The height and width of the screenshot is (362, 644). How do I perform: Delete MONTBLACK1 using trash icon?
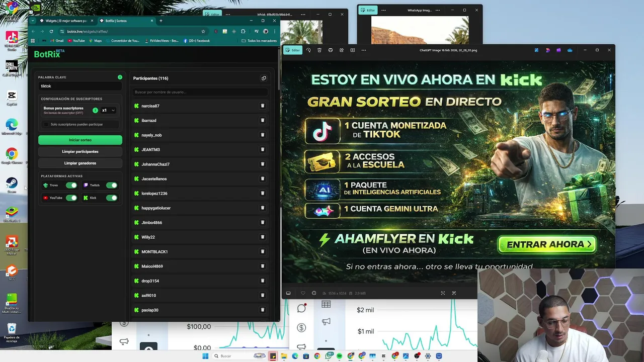coord(262,251)
